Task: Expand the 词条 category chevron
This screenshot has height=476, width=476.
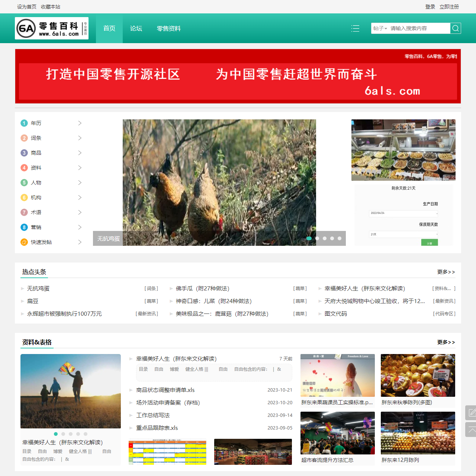Action: 80,138
